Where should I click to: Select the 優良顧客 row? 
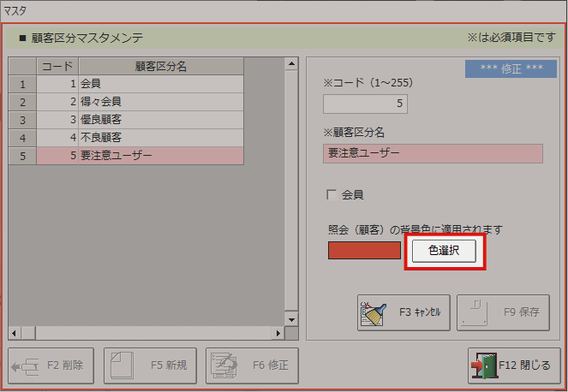[140, 120]
